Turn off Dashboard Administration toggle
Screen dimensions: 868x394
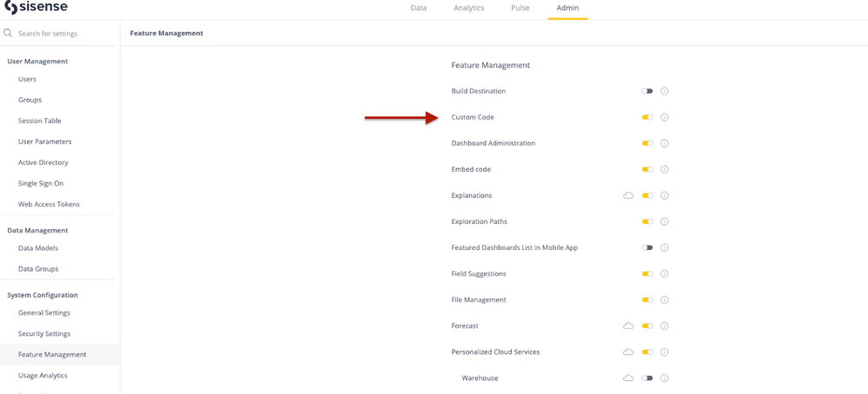pos(647,143)
